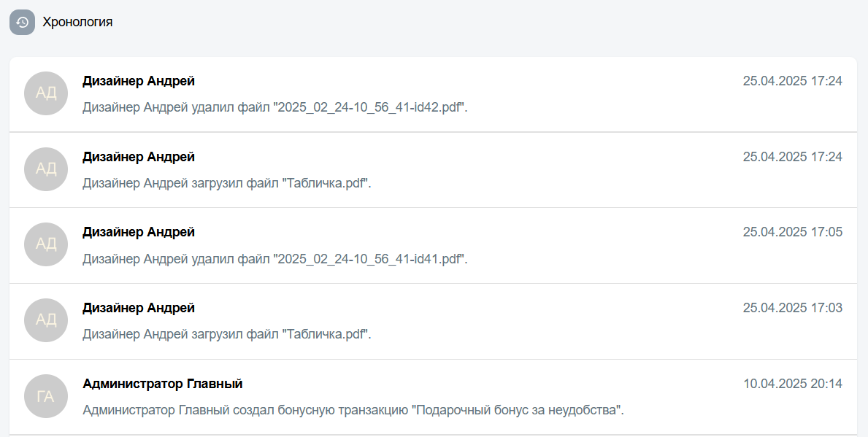Open АД avatar of the id42.pdf deletion entry
Image resolution: width=868 pixels, height=437 pixels.
46,93
